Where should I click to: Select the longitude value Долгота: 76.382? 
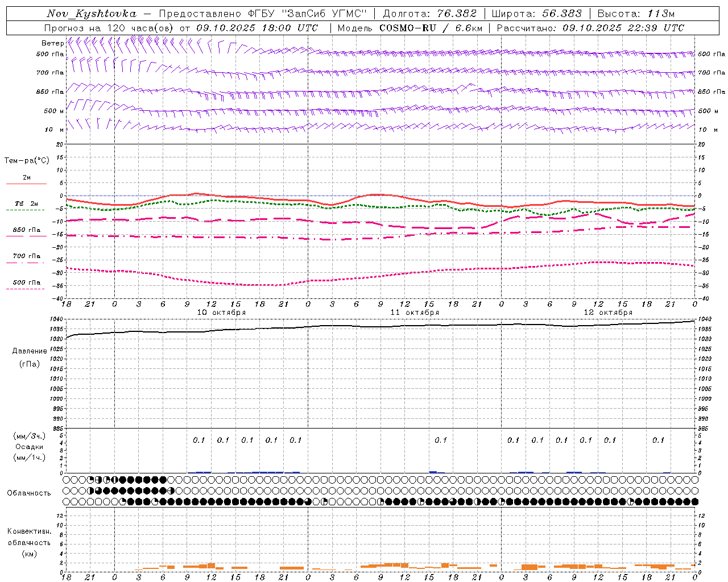pyautogui.click(x=429, y=14)
